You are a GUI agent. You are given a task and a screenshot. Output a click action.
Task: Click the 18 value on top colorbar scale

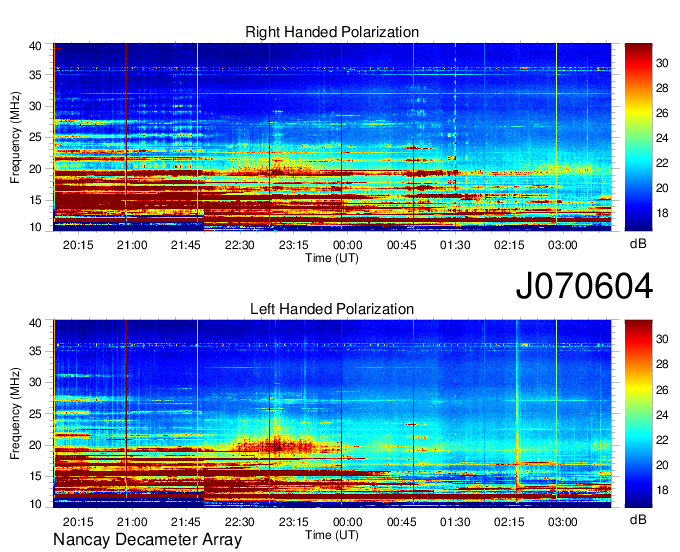662,213
